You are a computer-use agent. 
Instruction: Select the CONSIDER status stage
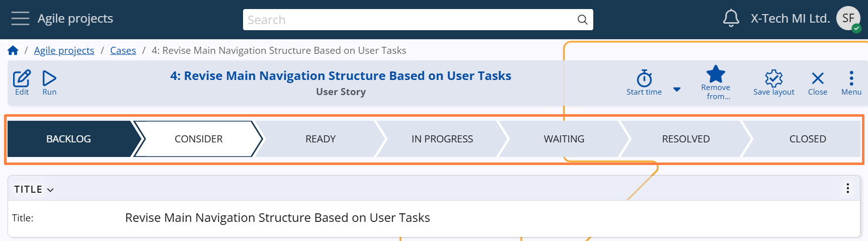pos(198,139)
